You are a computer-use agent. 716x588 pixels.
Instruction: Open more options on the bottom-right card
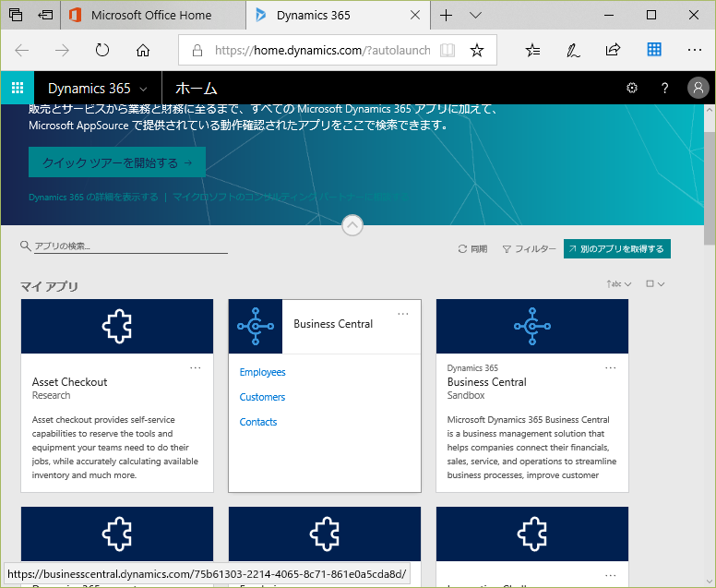click(611, 575)
